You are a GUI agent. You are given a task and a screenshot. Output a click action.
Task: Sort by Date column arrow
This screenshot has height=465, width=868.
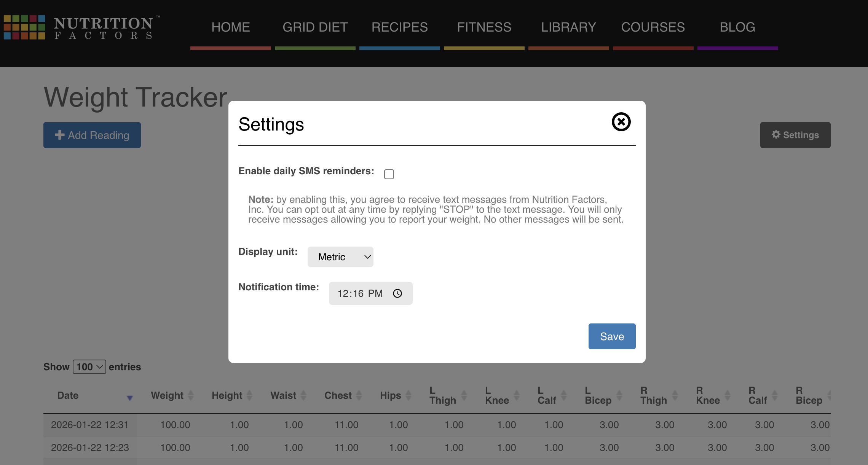(x=129, y=398)
